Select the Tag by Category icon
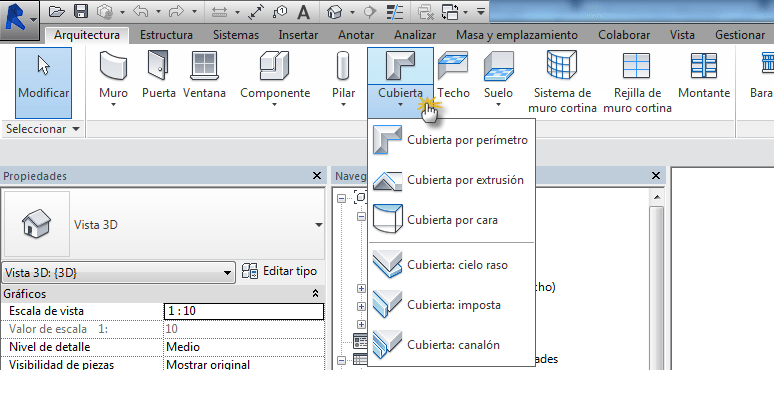The width and height of the screenshot is (774, 395). click(280, 12)
